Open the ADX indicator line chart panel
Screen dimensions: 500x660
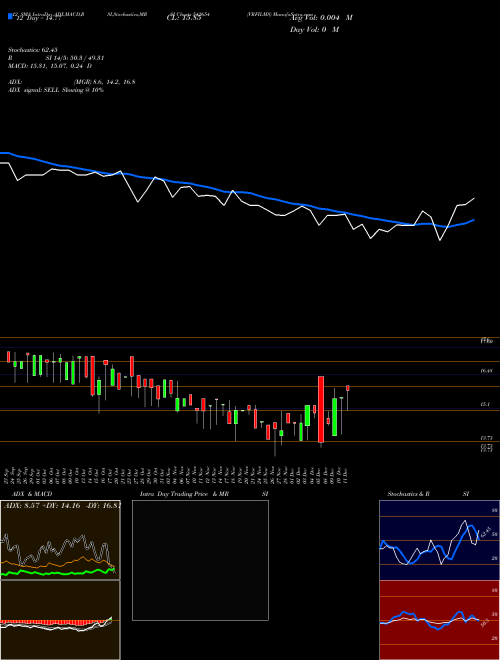pos(60,540)
